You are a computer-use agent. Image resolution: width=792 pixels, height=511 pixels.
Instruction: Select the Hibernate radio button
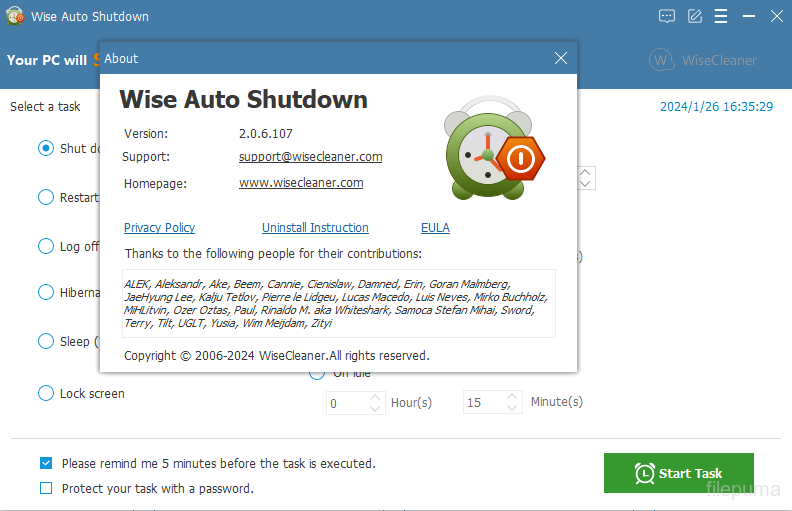(46, 292)
